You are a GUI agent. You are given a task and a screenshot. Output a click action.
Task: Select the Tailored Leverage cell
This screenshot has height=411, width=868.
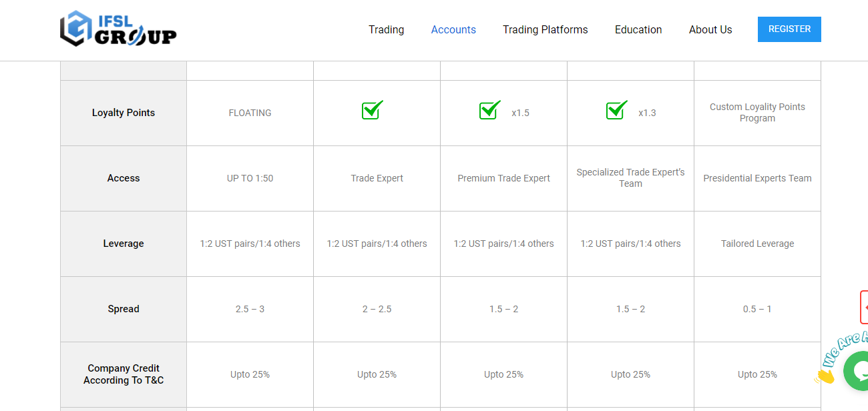click(757, 244)
